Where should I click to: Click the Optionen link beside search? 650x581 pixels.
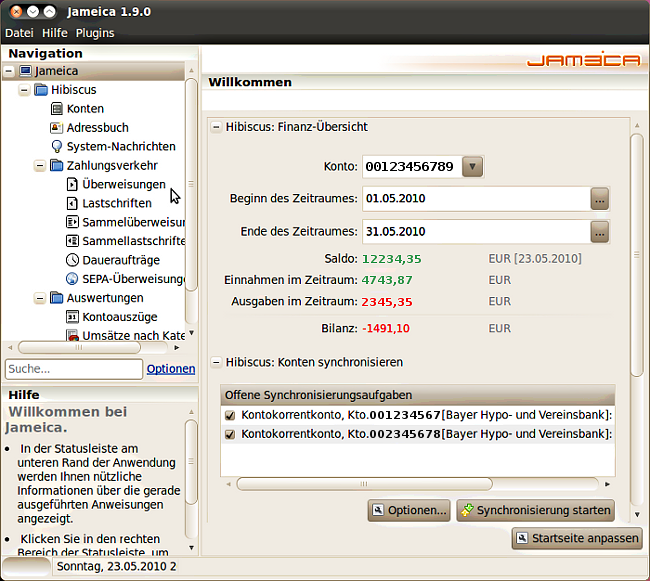pyautogui.click(x=171, y=369)
